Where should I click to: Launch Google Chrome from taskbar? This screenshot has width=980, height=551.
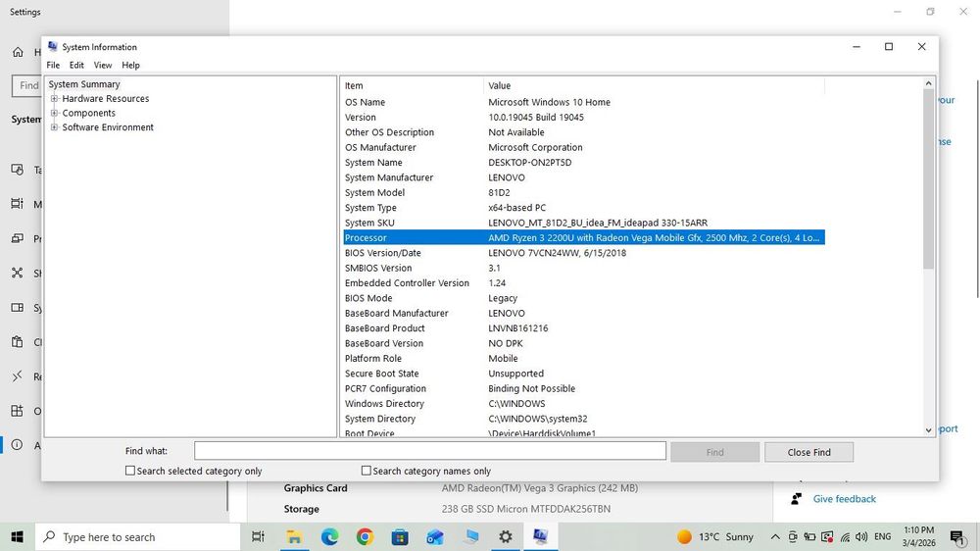[x=365, y=536]
